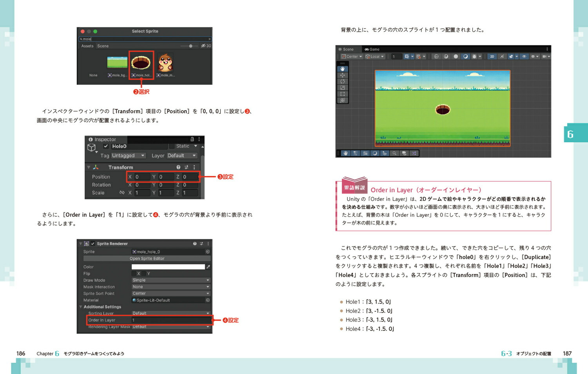The height and width of the screenshot is (374, 588).
Task: Select the Rect tool in Scene tools
Action: click(342, 94)
